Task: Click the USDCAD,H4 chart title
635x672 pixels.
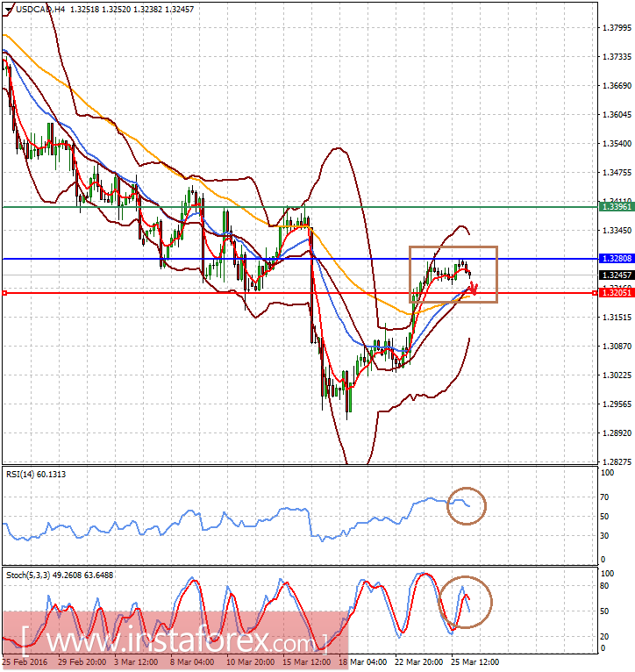Action: [39, 9]
